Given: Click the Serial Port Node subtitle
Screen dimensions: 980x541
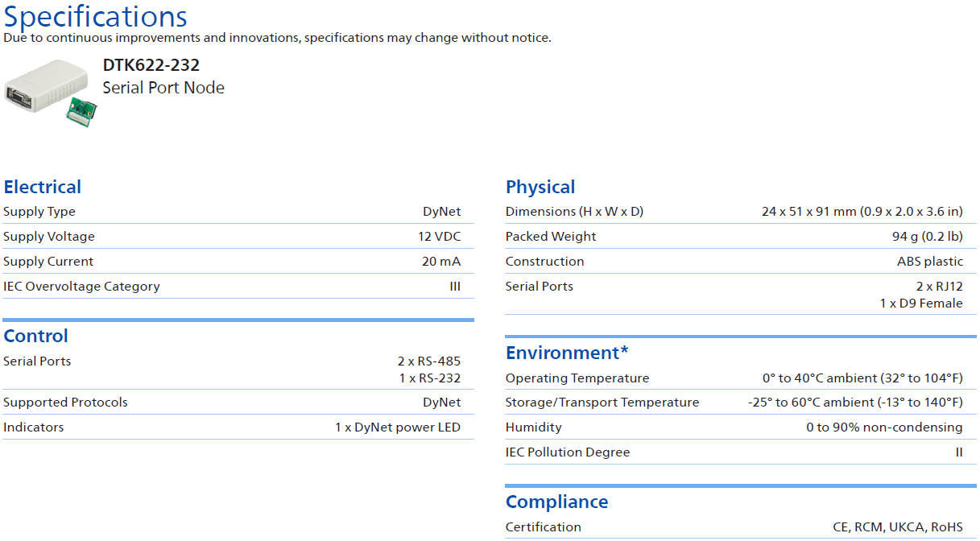Looking at the screenshot, I should pos(163,88).
